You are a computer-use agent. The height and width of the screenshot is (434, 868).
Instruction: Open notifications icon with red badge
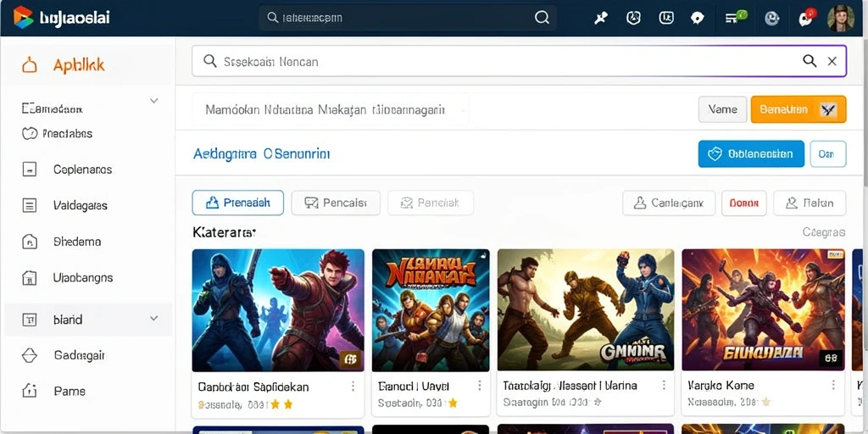807,18
